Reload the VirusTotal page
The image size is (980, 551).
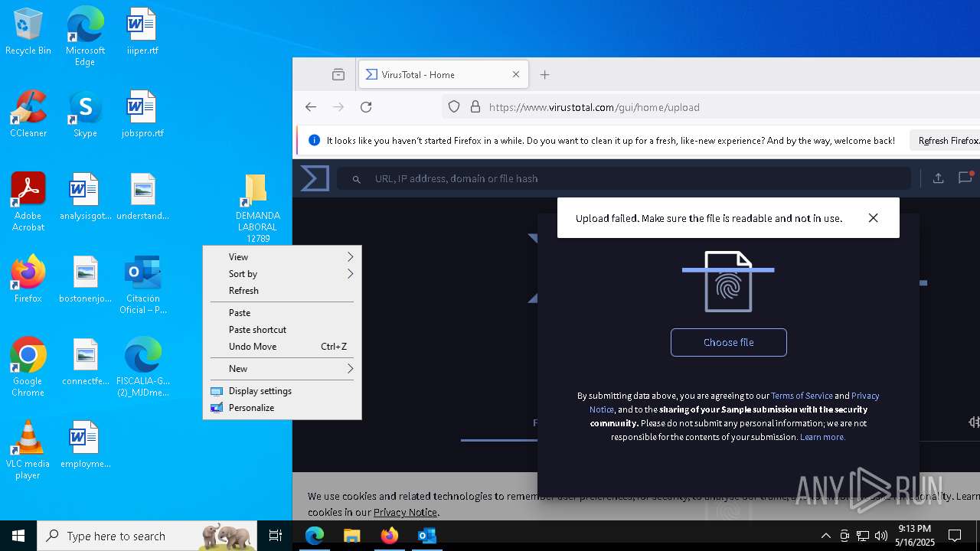point(366,107)
